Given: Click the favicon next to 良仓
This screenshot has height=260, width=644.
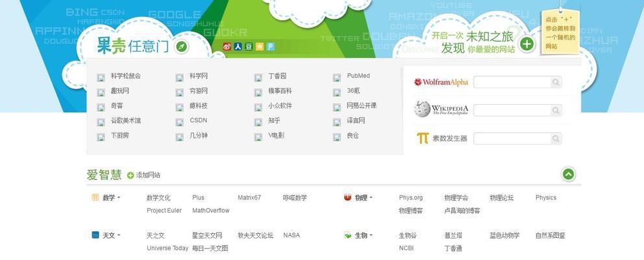Looking at the screenshot, I should pos(337,137).
